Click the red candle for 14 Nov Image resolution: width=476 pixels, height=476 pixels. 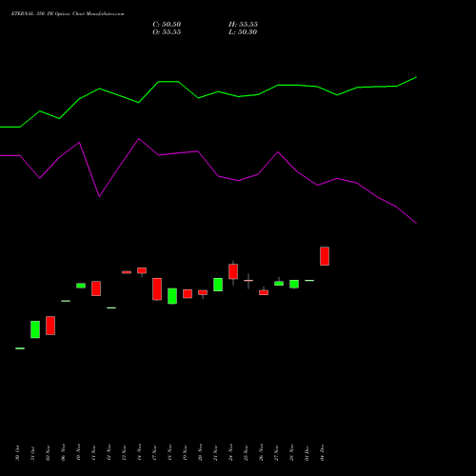coord(142,270)
